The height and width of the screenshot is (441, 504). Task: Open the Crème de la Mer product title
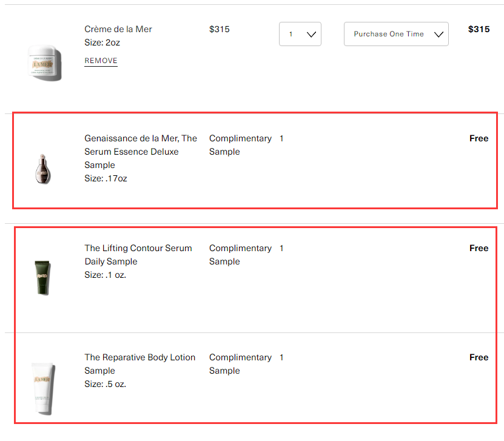tap(118, 29)
